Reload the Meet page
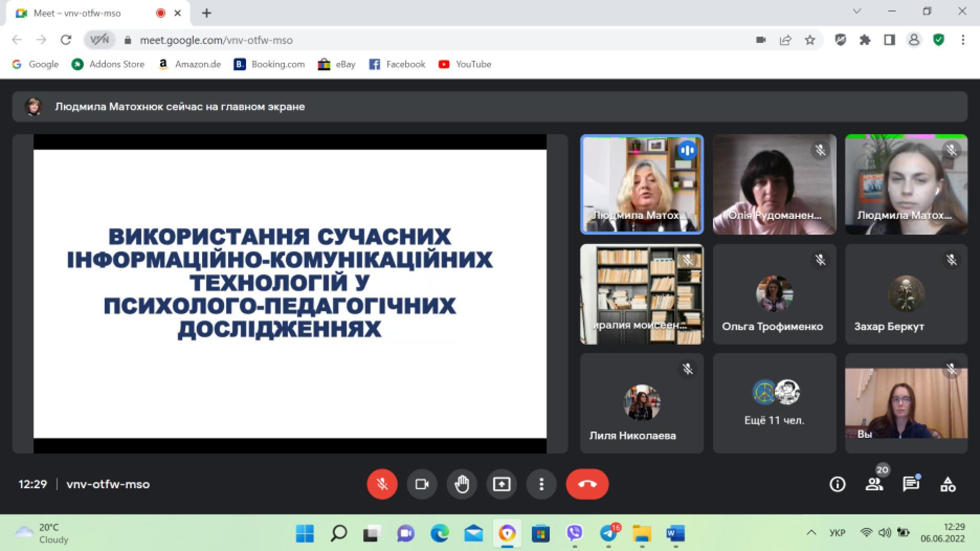The width and height of the screenshot is (980, 551). click(x=65, y=40)
